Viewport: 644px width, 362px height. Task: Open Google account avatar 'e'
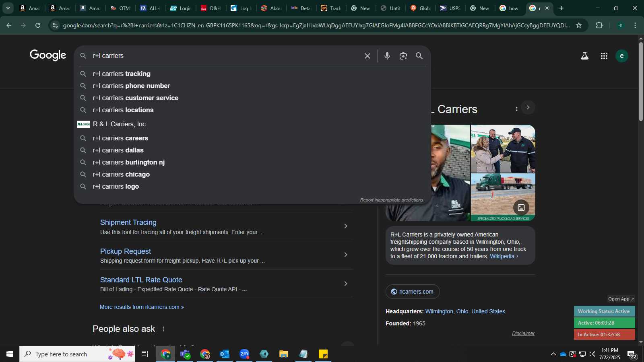click(622, 56)
